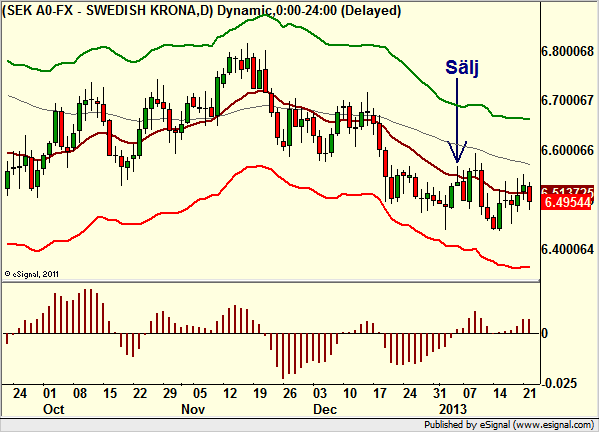Image resolution: width=599 pixels, height=432 pixels.
Task: Click the date label 17 in December
Action: pos(380,393)
